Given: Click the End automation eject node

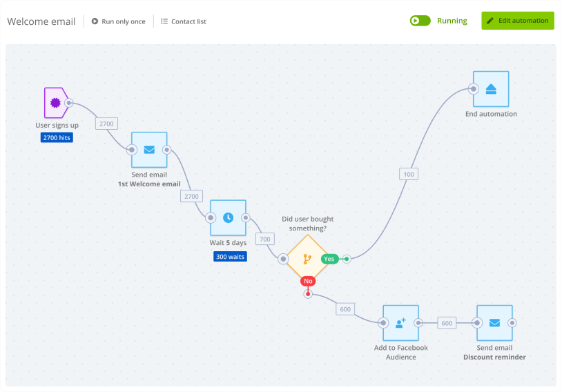Looking at the screenshot, I should coord(491,89).
